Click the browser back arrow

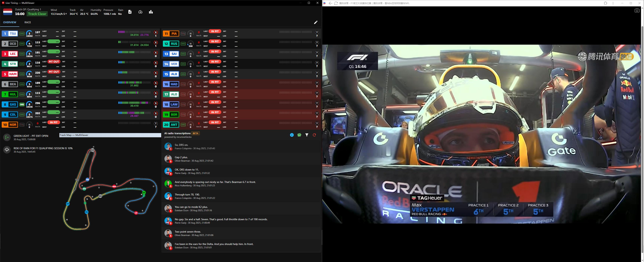click(x=330, y=3)
